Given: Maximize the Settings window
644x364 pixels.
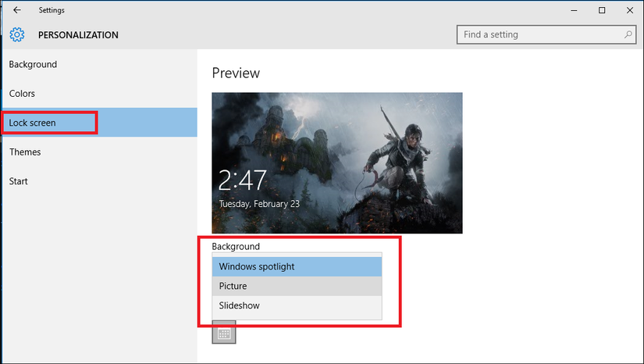Looking at the screenshot, I should (x=602, y=10).
